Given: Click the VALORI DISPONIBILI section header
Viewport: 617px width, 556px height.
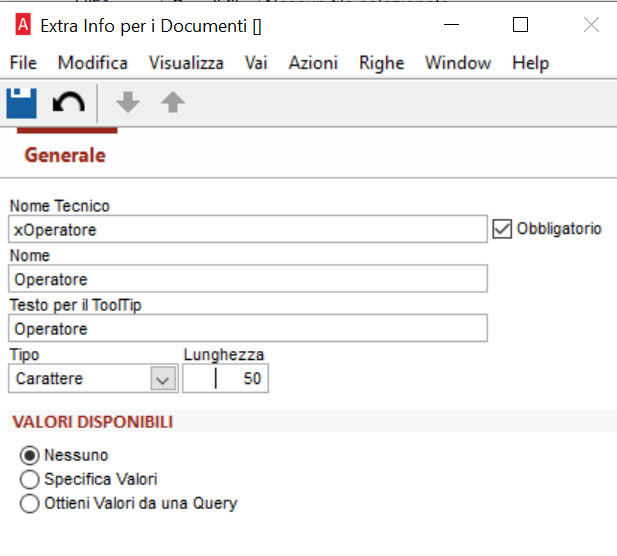Looking at the screenshot, I should pyautogui.click(x=93, y=422).
